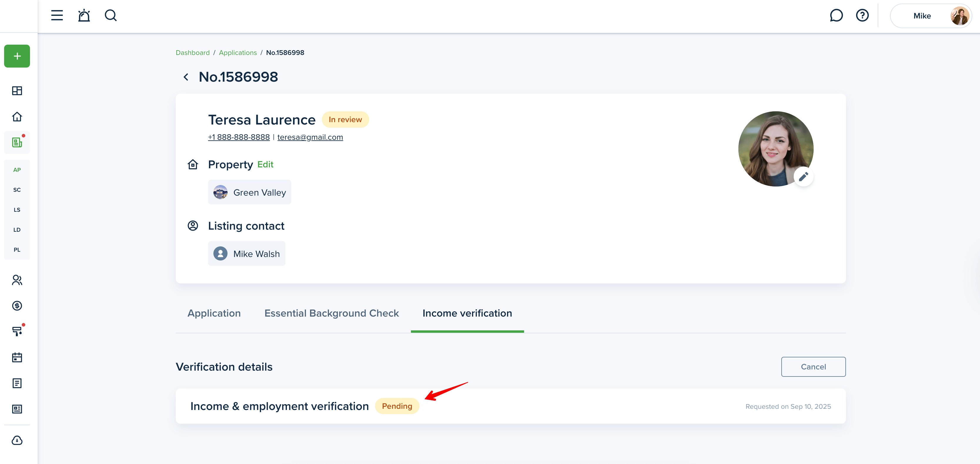
Task: Open the calendar icon in sidebar
Action: coord(17,358)
